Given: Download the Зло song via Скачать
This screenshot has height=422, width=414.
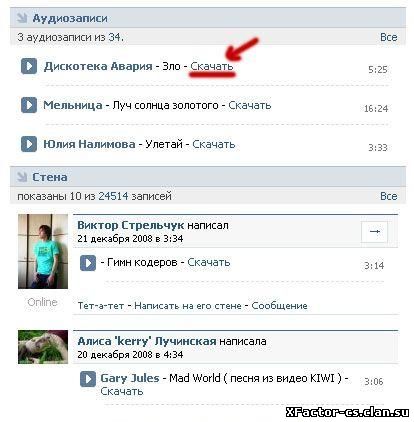Looking at the screenshot, I should [212, 66].
